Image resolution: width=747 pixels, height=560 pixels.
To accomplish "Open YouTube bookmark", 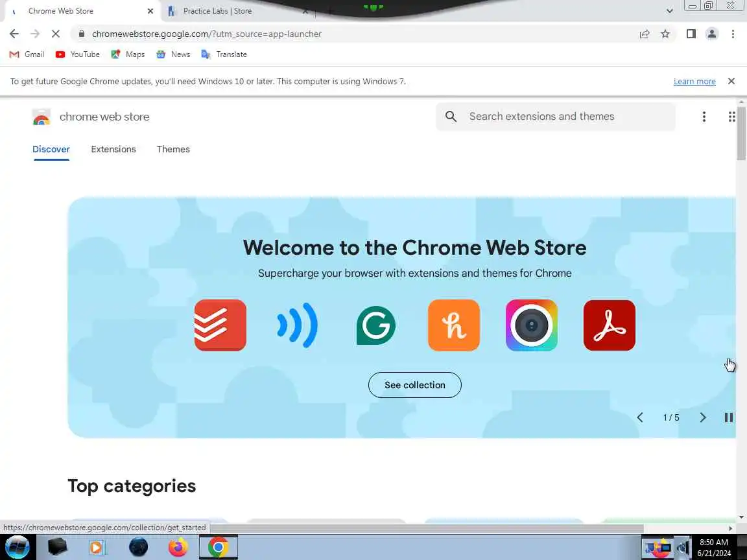I will point(78,54).
